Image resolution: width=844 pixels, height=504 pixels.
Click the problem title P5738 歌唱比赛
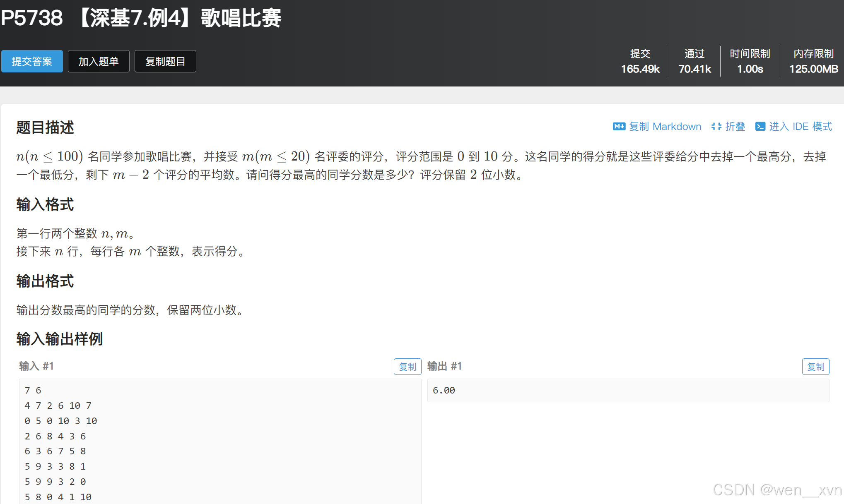(141, 18)
